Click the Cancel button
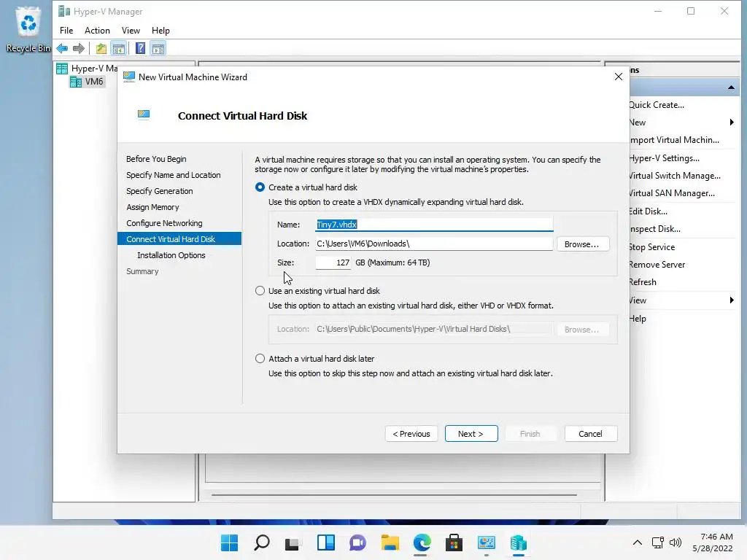747x560 pixels. pyautogui.click(x=591, y=434)
